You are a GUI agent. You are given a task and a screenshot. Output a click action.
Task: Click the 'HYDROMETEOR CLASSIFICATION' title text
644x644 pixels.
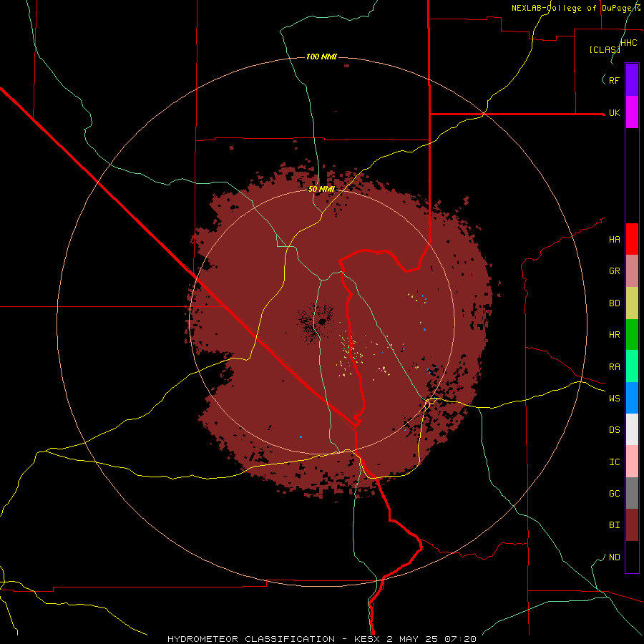pyautogui.click(x=251, y=639)
